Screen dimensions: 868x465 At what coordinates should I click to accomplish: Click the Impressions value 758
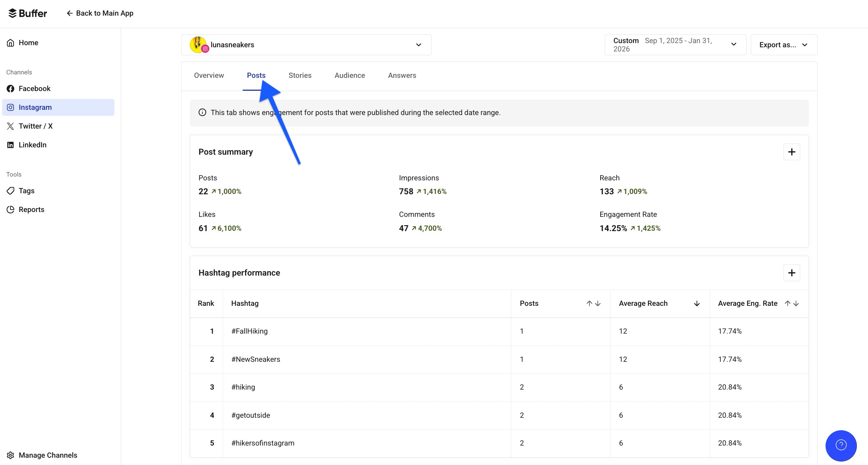click(x=406, y=191)
